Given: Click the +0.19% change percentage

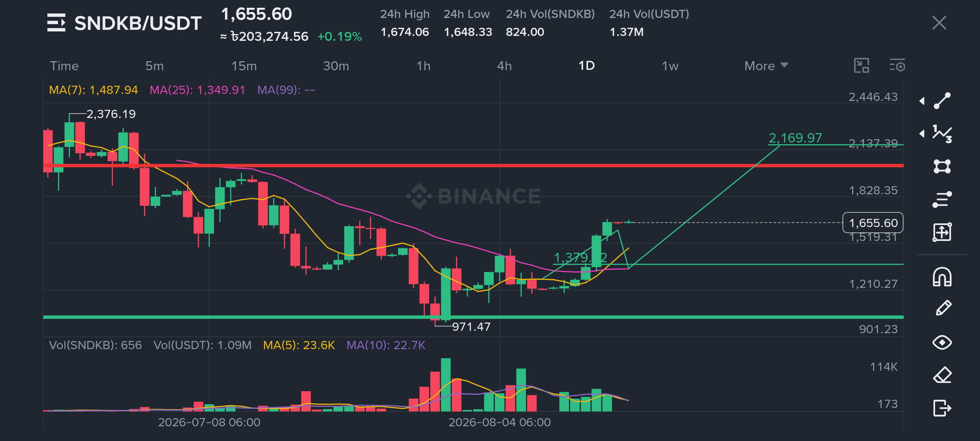Looking at the screenshot, I should tap(339, 37).
